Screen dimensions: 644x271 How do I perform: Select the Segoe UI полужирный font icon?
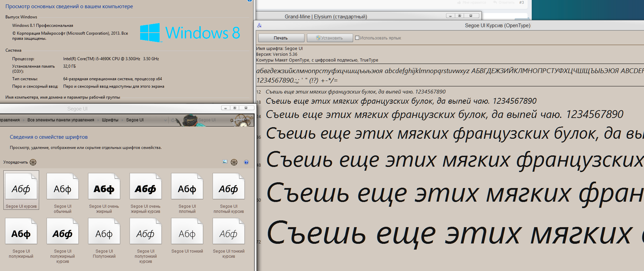click(x=21, y=232)
